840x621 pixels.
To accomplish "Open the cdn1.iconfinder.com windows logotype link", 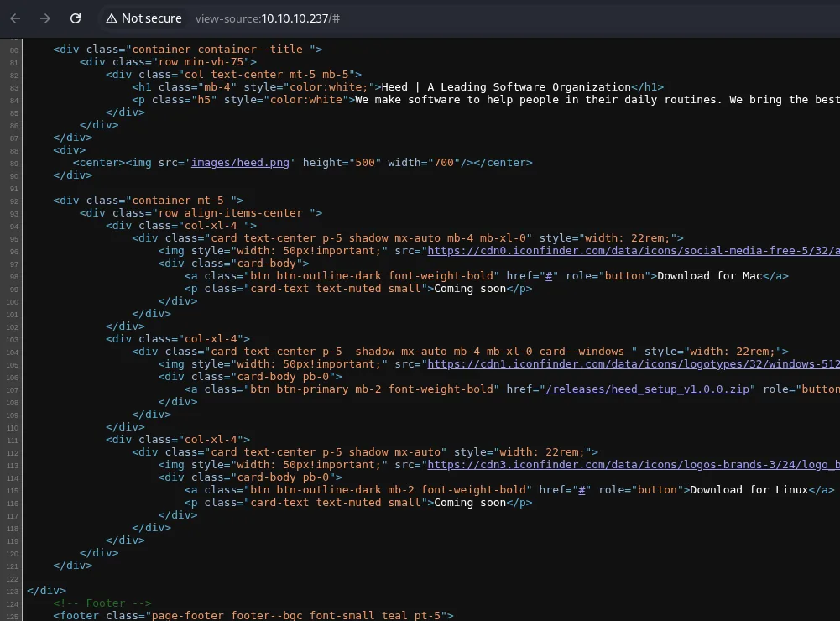I will tap(634, 364).
